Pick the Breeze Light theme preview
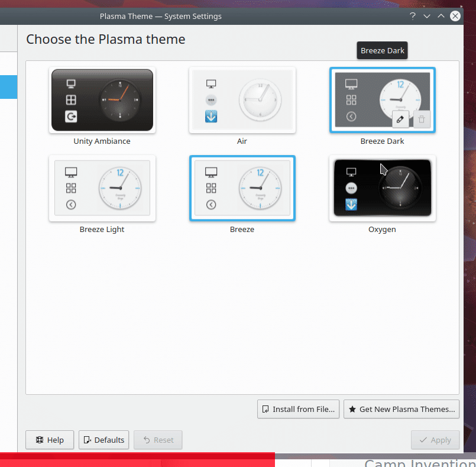The width and height of the screenshot is (476, 467). (x=102, y=188)
